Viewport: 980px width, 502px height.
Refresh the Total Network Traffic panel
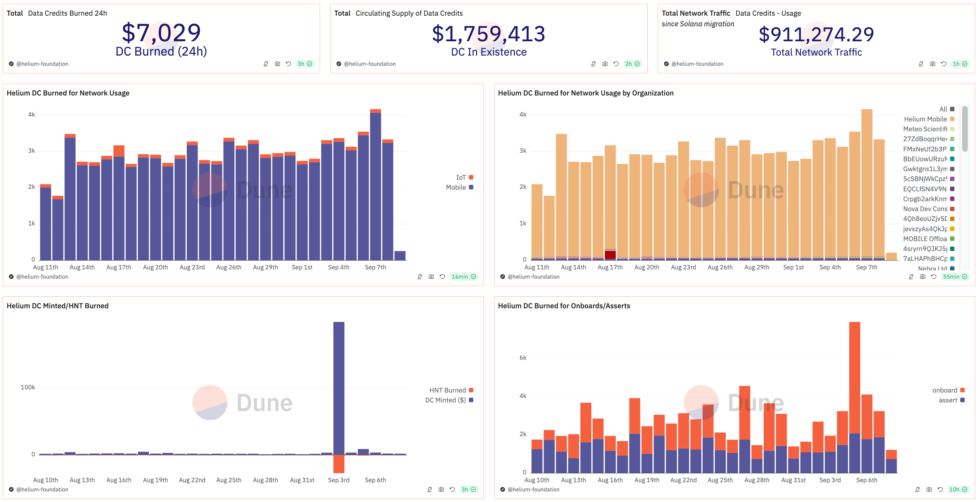[x=943, y=64]
